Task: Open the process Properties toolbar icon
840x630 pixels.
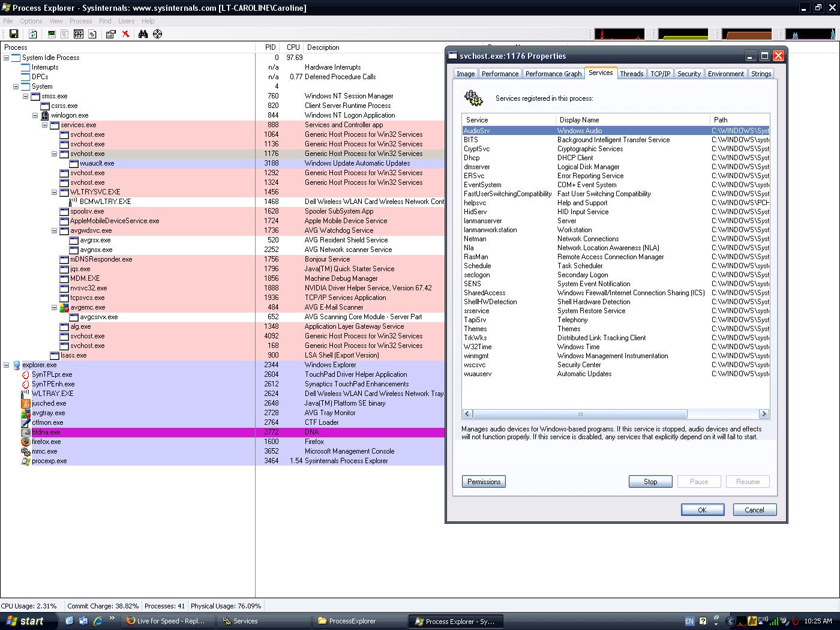Action: point(111,34)
